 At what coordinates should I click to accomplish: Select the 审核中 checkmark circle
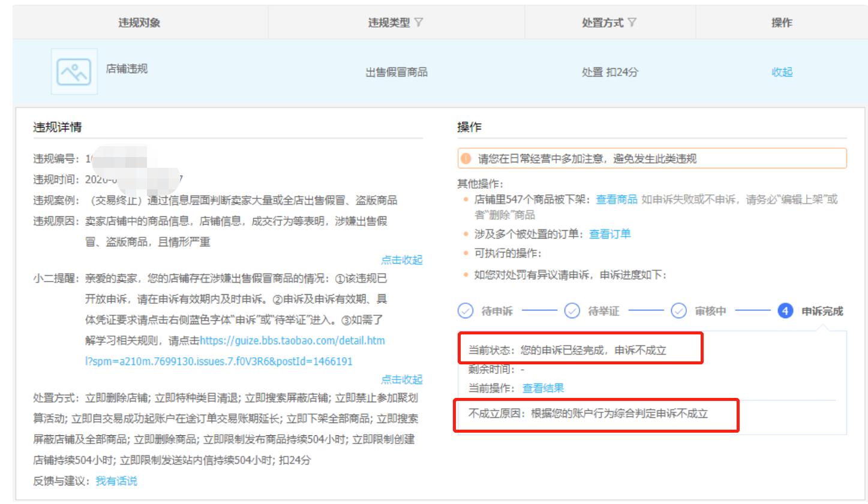678,311
